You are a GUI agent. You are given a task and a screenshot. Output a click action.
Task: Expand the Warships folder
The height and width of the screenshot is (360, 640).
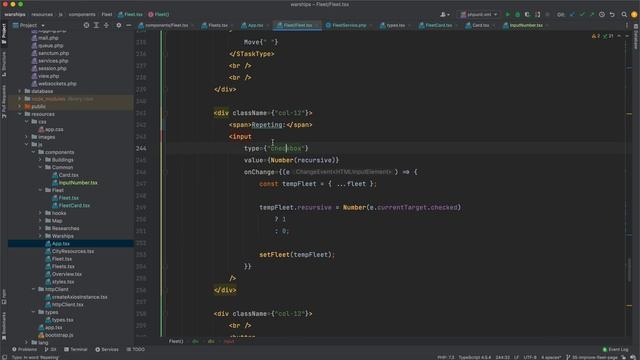click(40, 236)
